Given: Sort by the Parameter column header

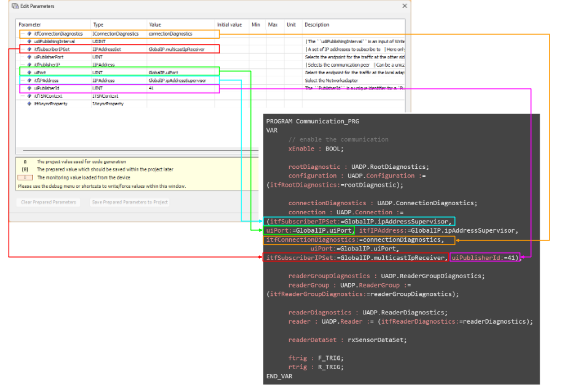Looking at the screenshot, I should click(30, 25).
